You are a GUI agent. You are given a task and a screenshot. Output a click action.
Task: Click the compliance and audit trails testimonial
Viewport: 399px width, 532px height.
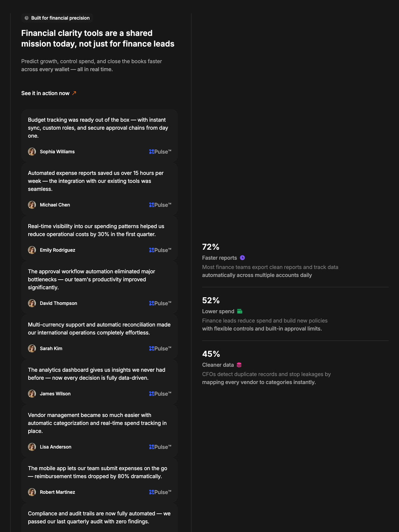(99, 517)
